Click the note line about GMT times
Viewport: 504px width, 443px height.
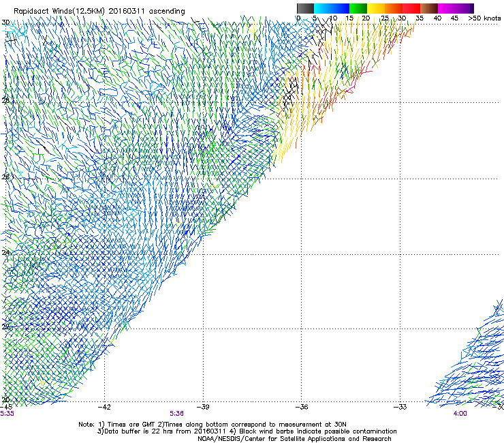click(212, 425)
